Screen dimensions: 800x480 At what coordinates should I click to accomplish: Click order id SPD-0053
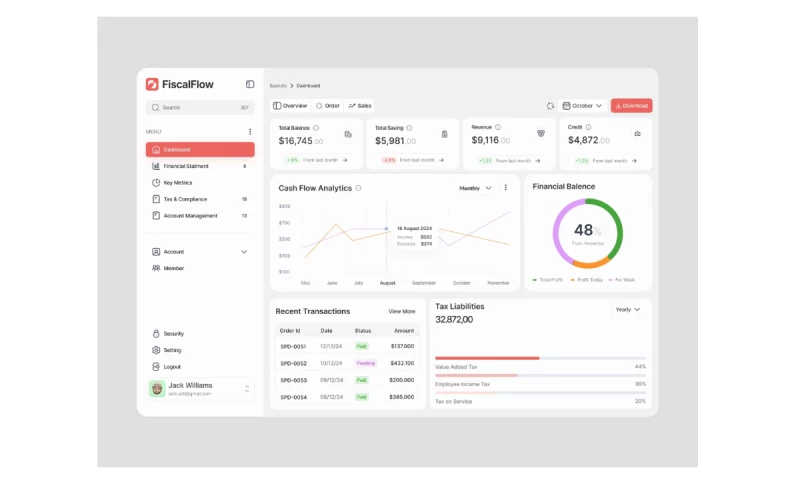click(293, 380)
